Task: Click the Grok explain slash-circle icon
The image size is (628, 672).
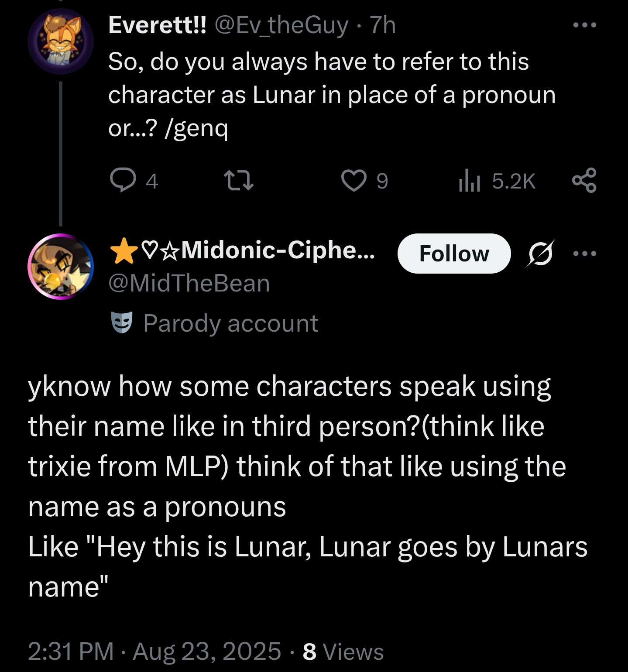Action: [541, 253]
